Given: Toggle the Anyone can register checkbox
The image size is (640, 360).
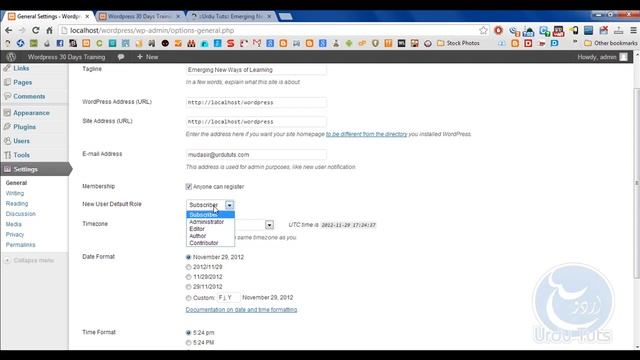Looking at the screenshot, I should coord(189,187).
